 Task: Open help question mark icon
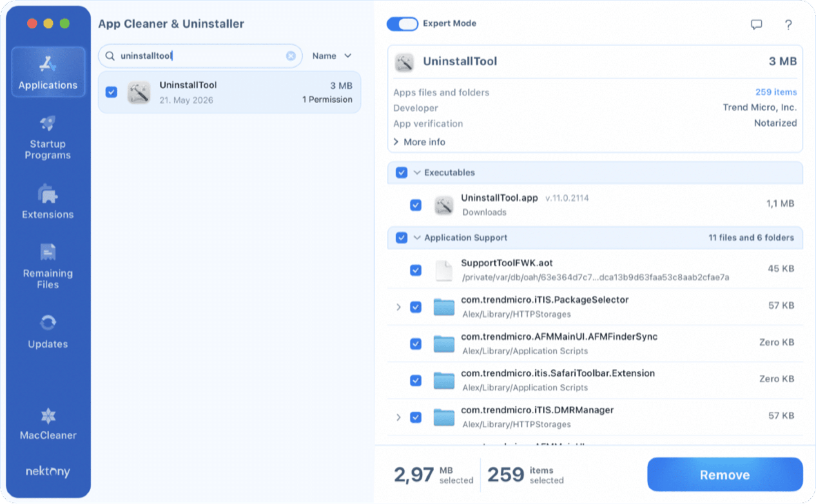pyautogui.click(x=788, y=25)
